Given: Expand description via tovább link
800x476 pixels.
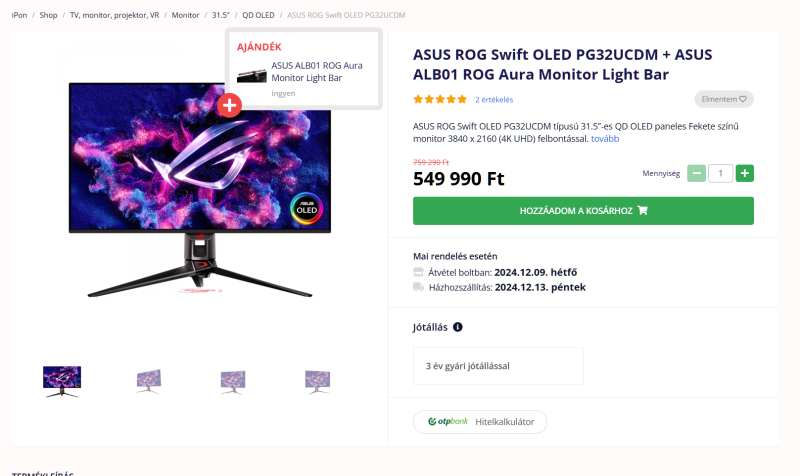Looking at the screenshot, I should 605,139.
